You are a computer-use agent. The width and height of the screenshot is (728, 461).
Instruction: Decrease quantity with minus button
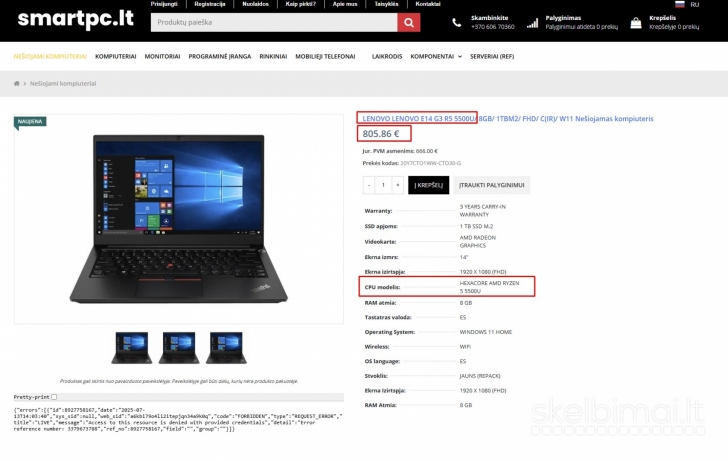369,185
